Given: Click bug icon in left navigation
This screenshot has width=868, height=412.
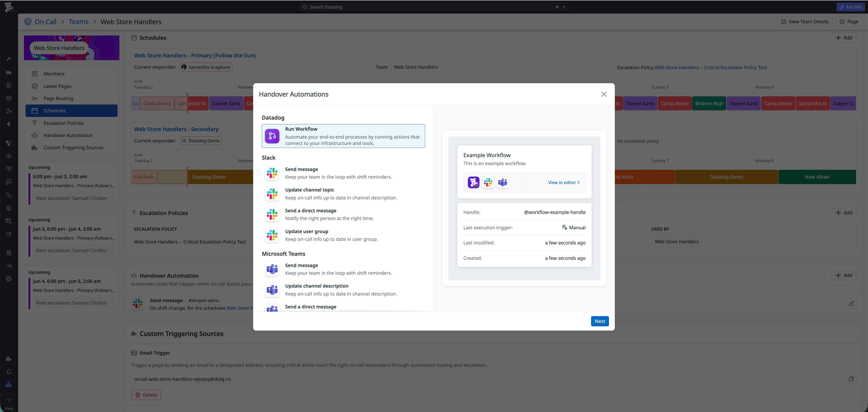Looking at the screenshot, I should pos(9,253).
